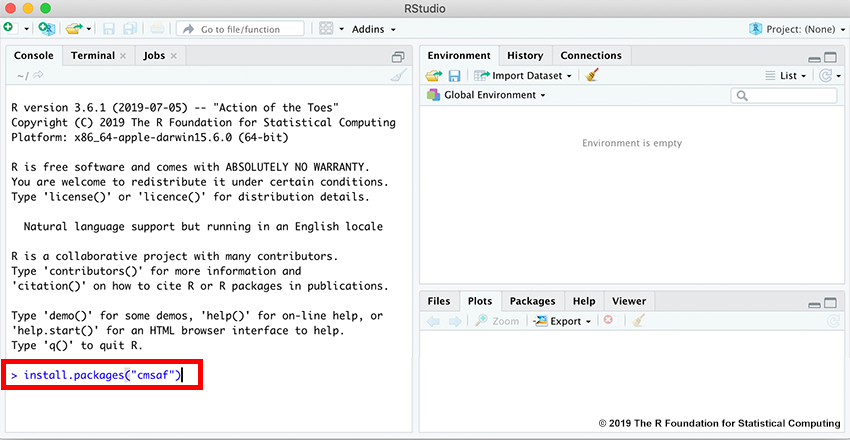Maximize the Plots pane
The image size is (850, 440).
point(830,302)
